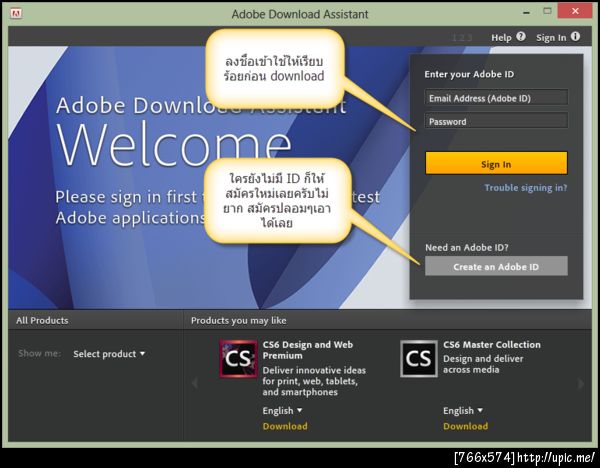Download CS6 Design and Web Premium
600x468 pixels.
click(285, 426)
